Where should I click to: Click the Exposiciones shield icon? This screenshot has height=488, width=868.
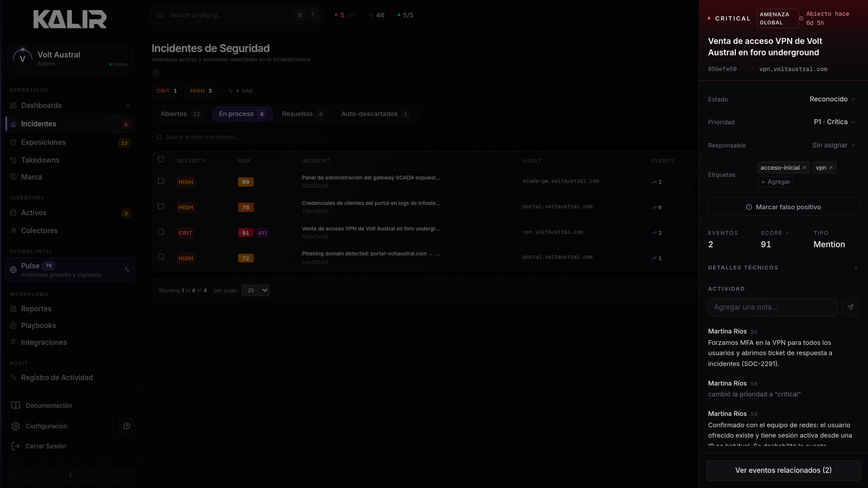point(14,143)
